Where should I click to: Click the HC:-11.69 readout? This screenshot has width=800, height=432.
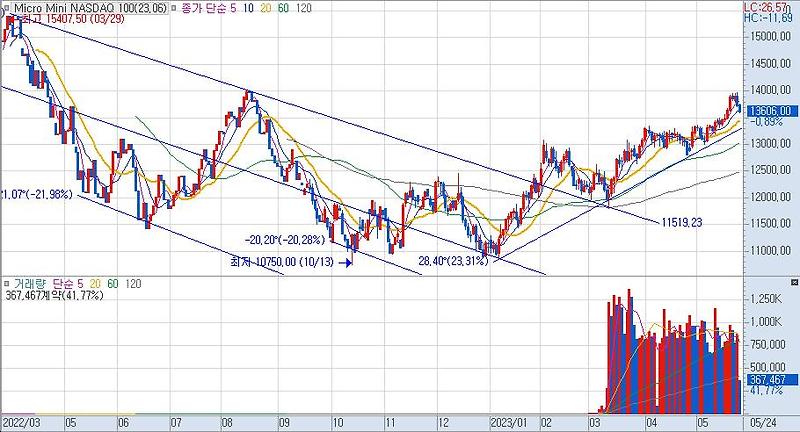pos(768,17)
